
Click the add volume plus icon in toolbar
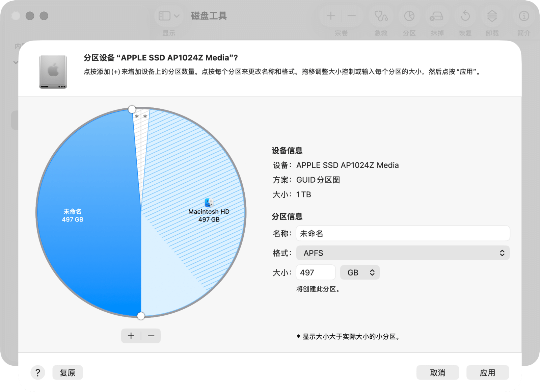tap(331, 16)
